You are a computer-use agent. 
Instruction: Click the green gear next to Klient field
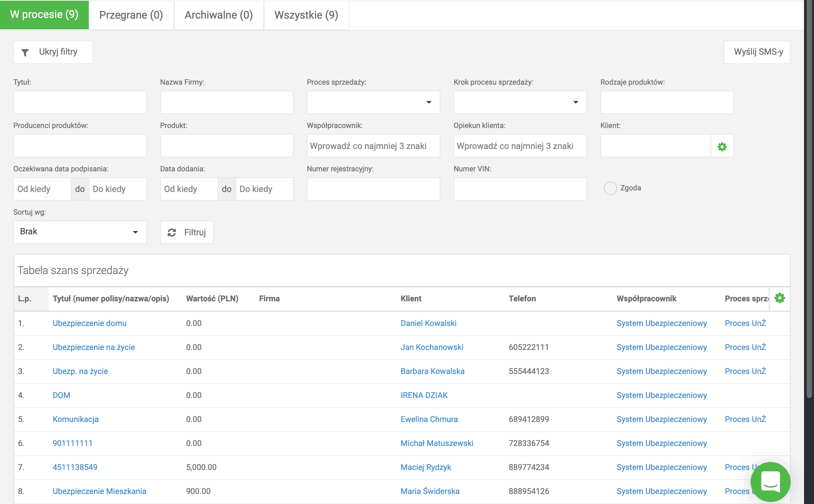pos(722,146)
